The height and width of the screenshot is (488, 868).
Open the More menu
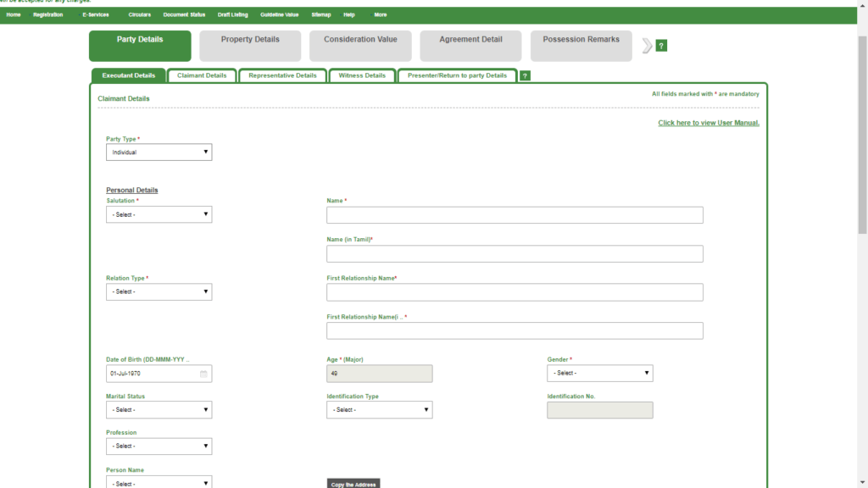coord(381,15)
